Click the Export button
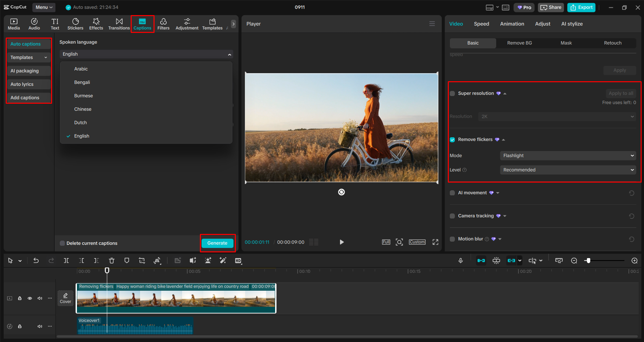The image size is (644, 342). tap(581, 7)
